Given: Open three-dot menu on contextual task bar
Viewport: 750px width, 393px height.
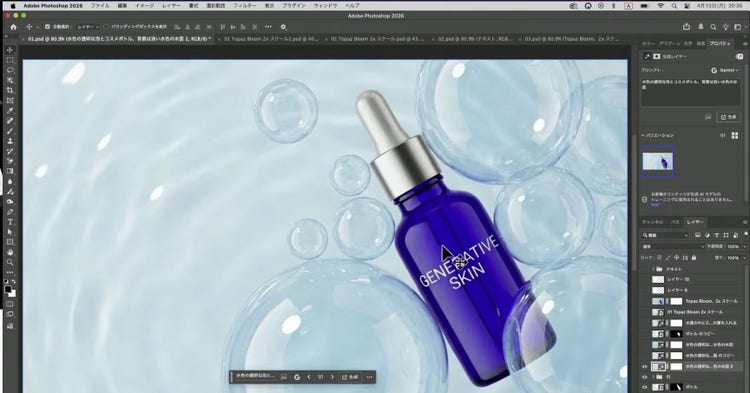Looking at the screenshot, I should tap(369, 377).
